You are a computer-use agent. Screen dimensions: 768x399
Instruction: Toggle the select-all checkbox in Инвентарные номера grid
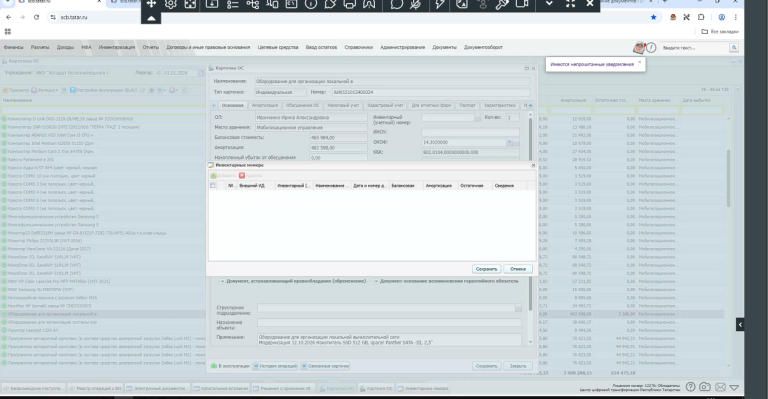coord(213,186)
